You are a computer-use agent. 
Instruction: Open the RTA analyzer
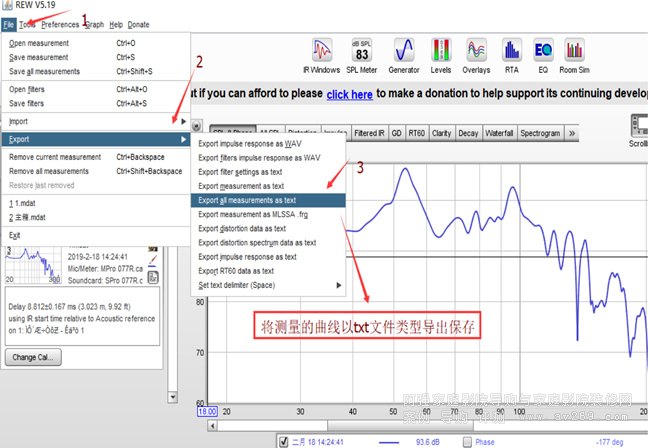pos(511,54)
